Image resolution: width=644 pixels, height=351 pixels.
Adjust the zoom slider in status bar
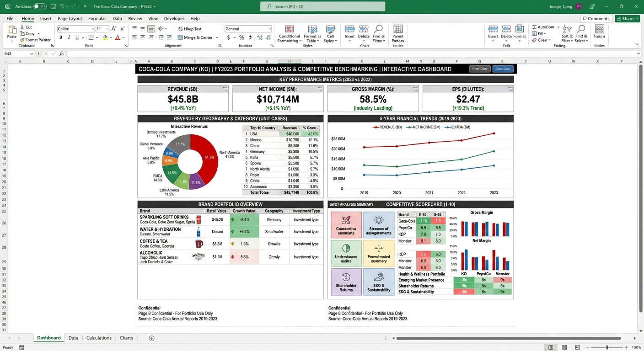click(606, 347)
